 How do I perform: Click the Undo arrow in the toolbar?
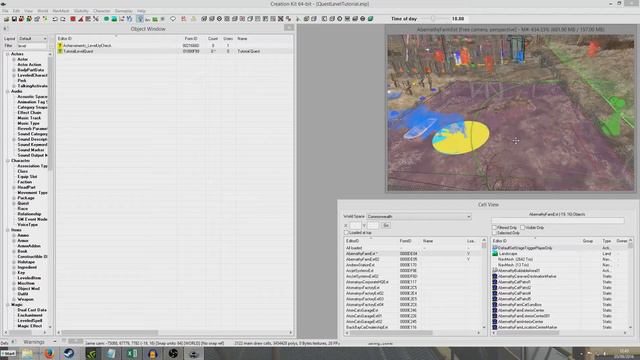click(x=55, y=19)
